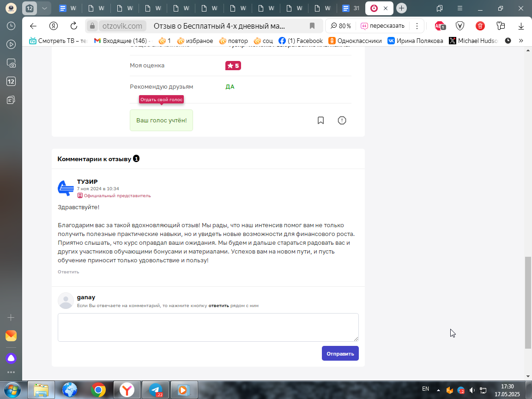Open the history clock icon in sidebar

[x=11, y=26]
